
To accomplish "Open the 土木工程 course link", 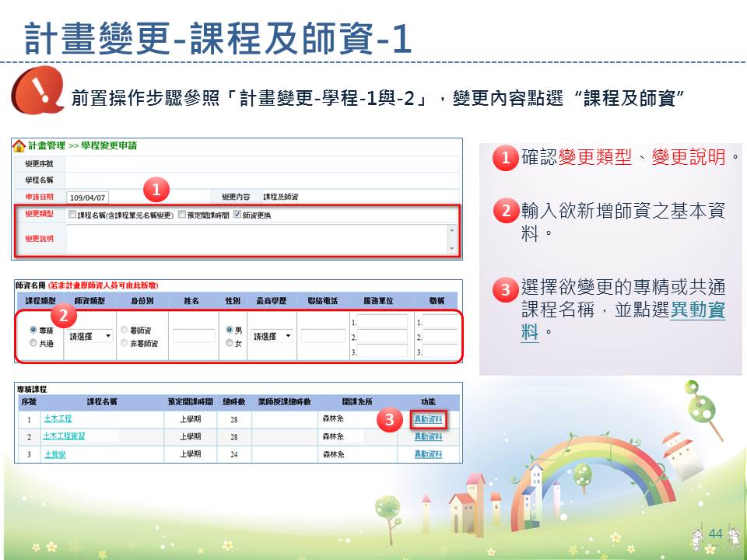I will (58, 419).
